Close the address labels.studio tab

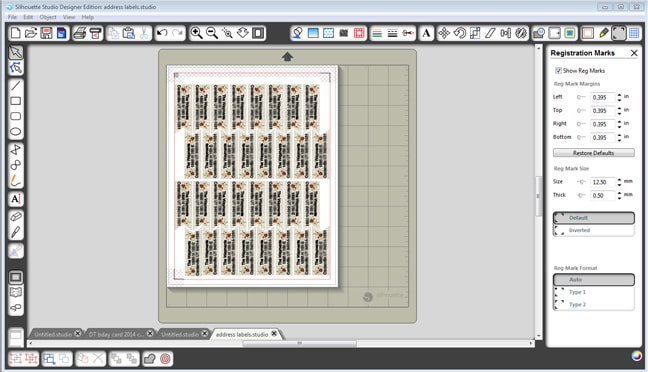click(274, 334)
